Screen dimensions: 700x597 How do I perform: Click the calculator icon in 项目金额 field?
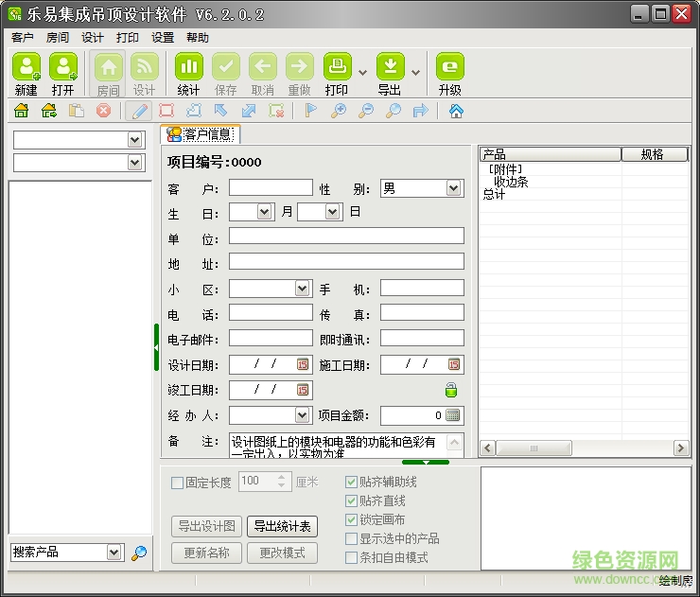point(453,415)
